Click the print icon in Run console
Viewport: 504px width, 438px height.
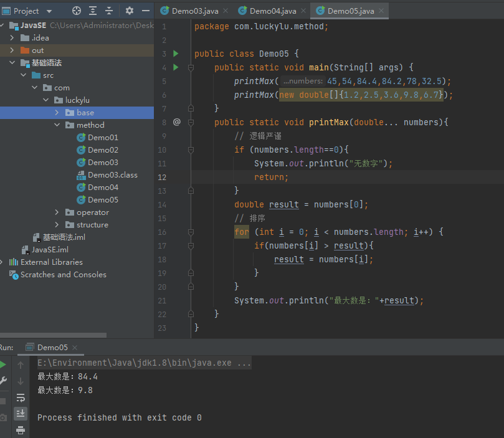[21, 430]
